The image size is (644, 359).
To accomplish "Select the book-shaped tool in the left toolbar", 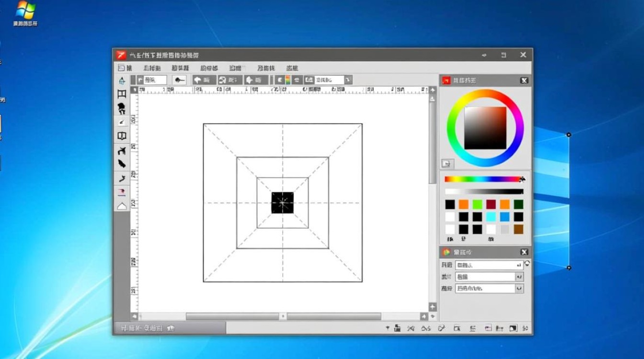I will pyautogui.click(x=121, y=135).
